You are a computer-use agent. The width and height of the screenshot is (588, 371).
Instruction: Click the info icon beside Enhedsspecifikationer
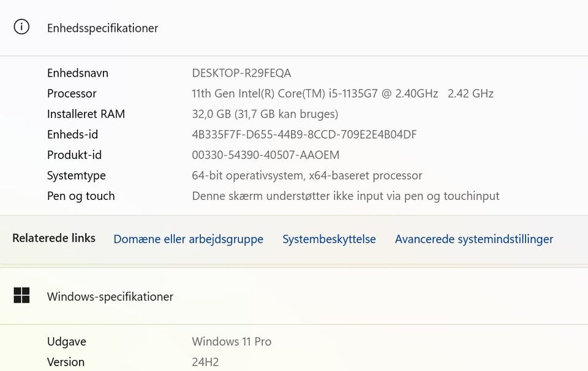click(21, 27)
